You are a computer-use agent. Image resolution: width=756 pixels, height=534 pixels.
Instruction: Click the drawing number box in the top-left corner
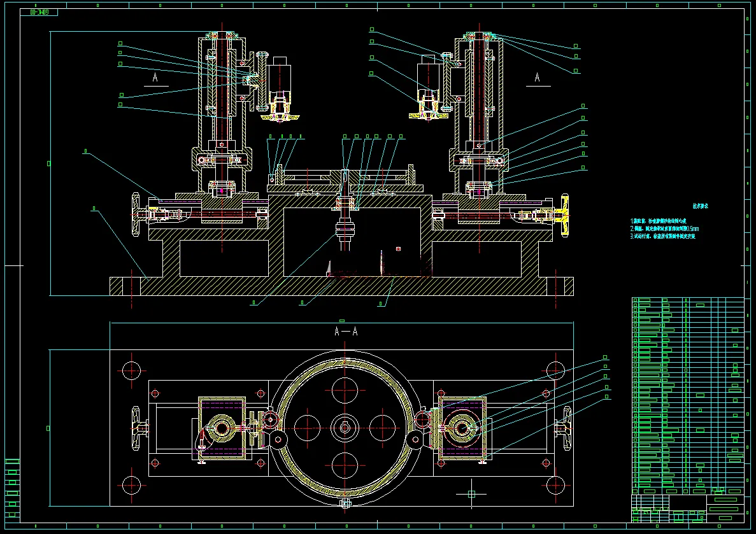39,12
